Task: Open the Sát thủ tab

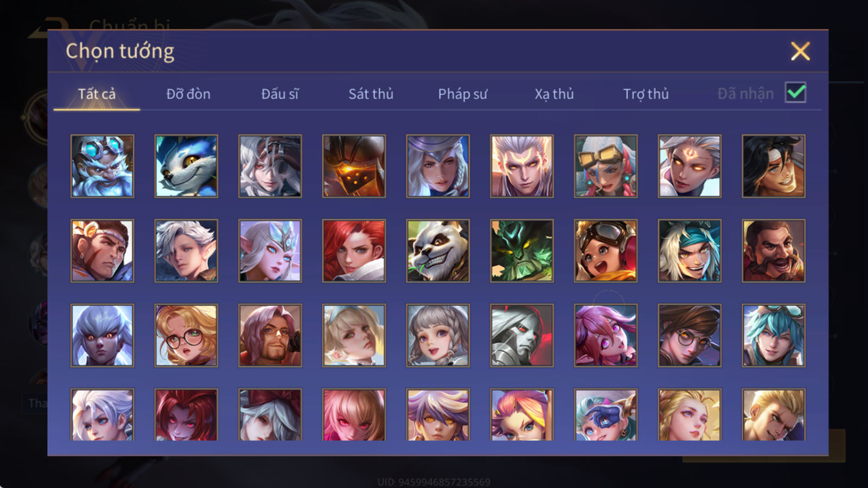Action: [371, 94]
